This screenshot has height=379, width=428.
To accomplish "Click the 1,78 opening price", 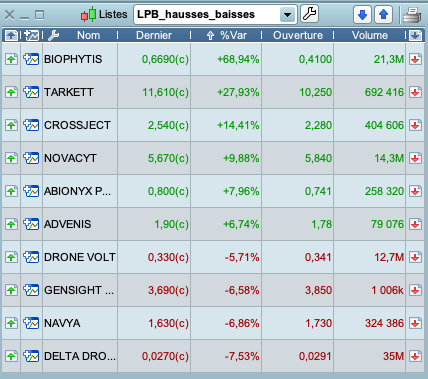I will click(322, 224).
